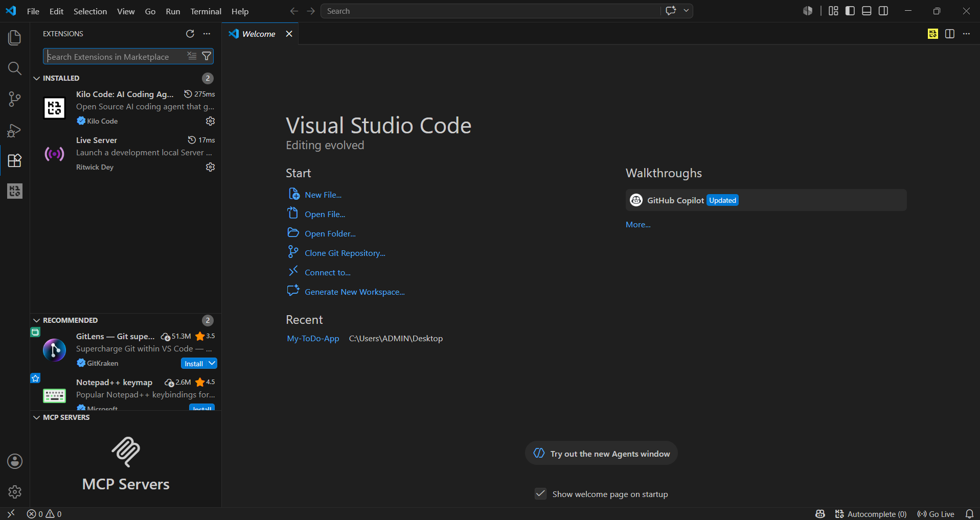
Task: Open the Manage gear in activity bar
Action: point(15,492)
